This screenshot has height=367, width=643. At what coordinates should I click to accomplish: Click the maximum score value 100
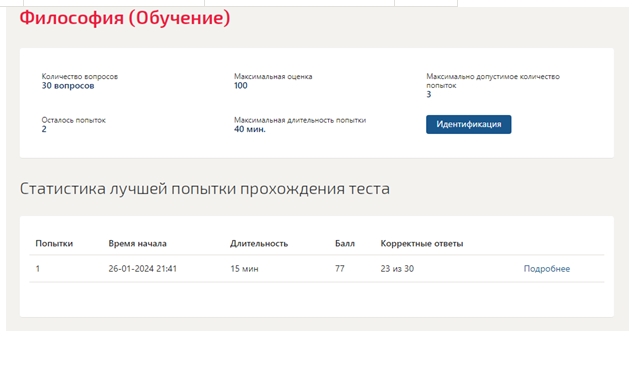(241, 86)
